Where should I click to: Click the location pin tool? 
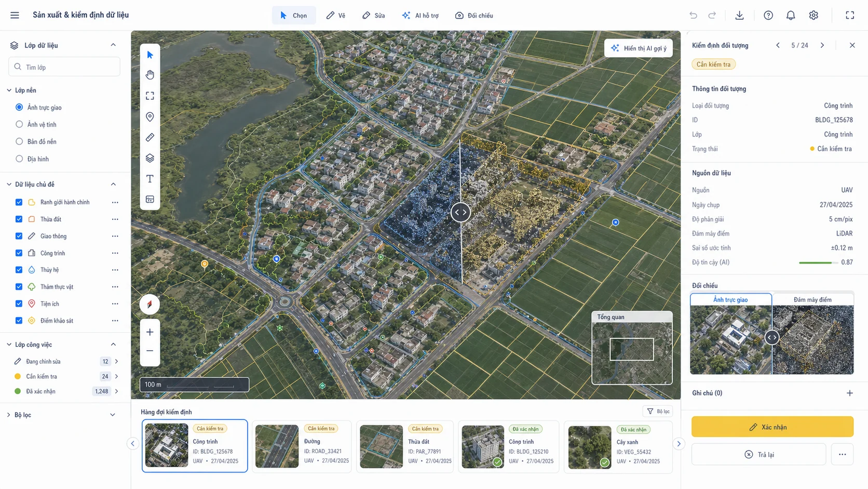150,116
